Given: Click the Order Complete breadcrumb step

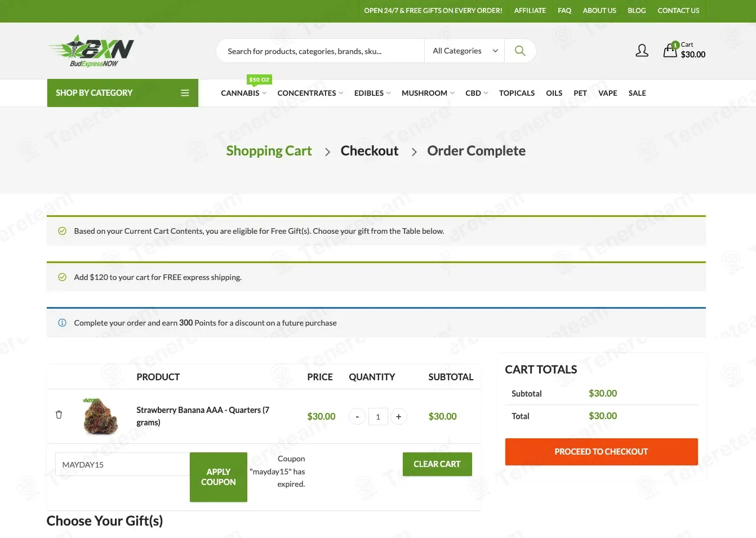Looking at the screenshot, I should coord(476,151).
